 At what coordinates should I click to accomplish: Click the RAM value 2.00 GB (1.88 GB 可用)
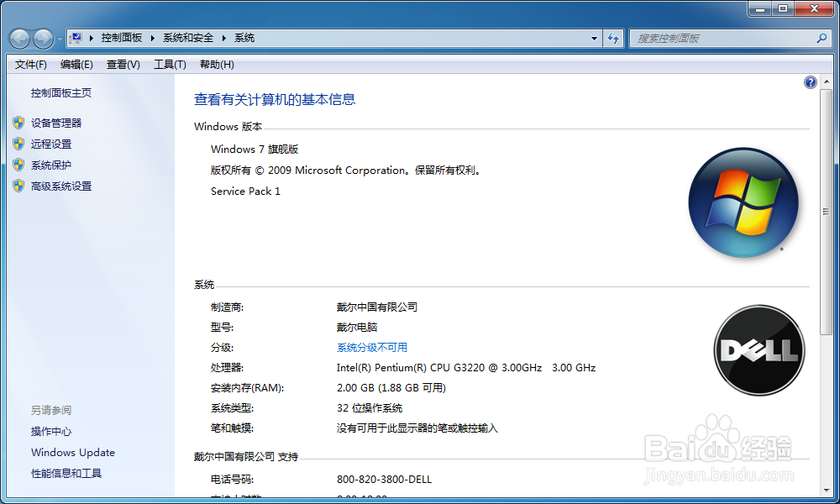(391, 388)
